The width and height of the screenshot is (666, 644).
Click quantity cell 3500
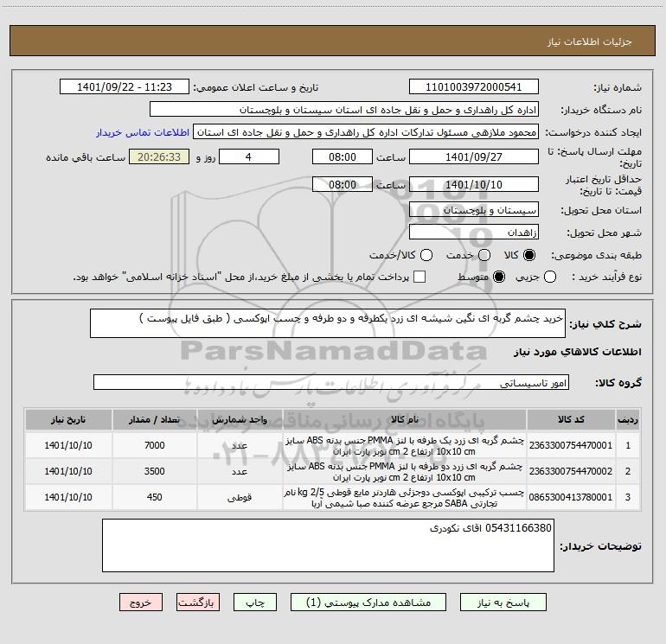pos(155,471)
